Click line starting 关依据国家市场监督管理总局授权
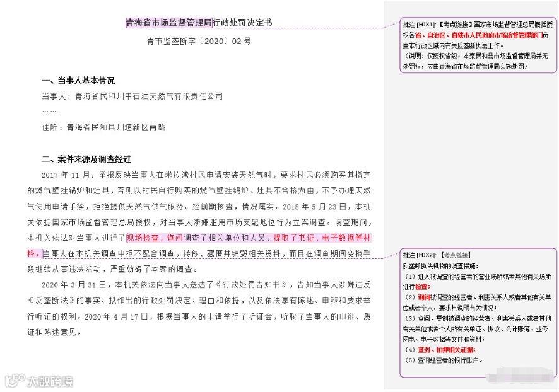This screenshot has width=559, height=392. point(199,222)
